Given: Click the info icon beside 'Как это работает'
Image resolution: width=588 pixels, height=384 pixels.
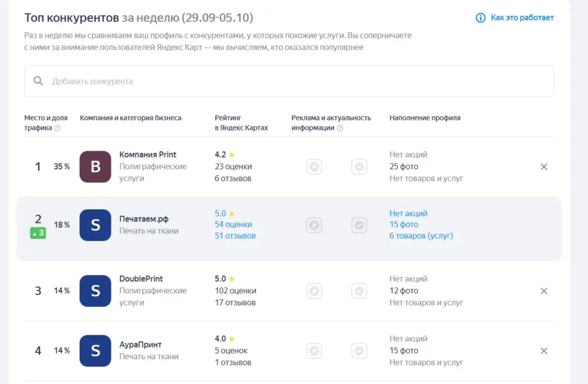Looking at the screenshot, I should pos(481,18).
